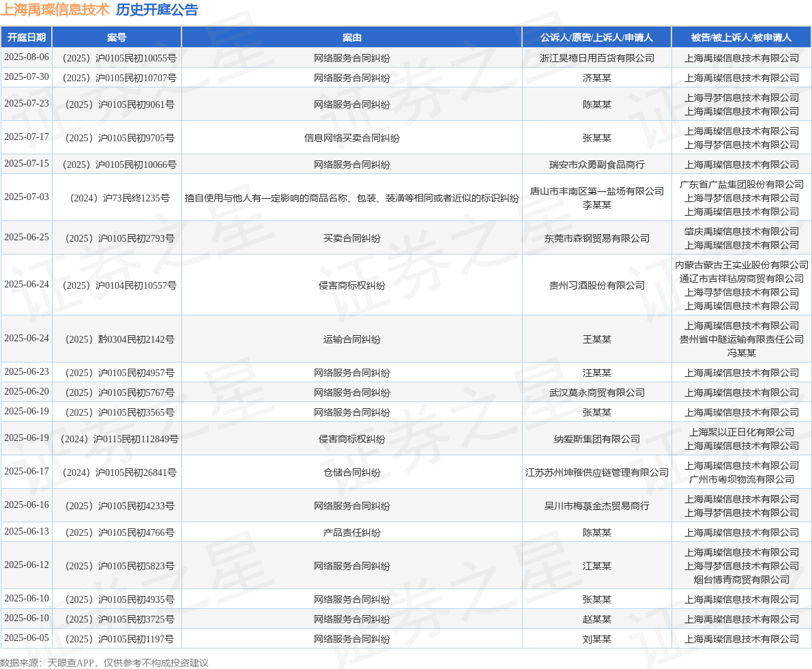Click plaintiff 贵州习酒股份有限公司
The height and width of the screenshot is (669, 812).
coord(596,285)
